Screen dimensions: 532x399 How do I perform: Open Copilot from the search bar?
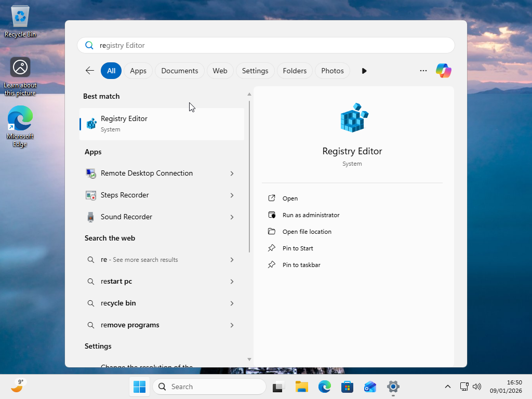click(x=443, y=70)
